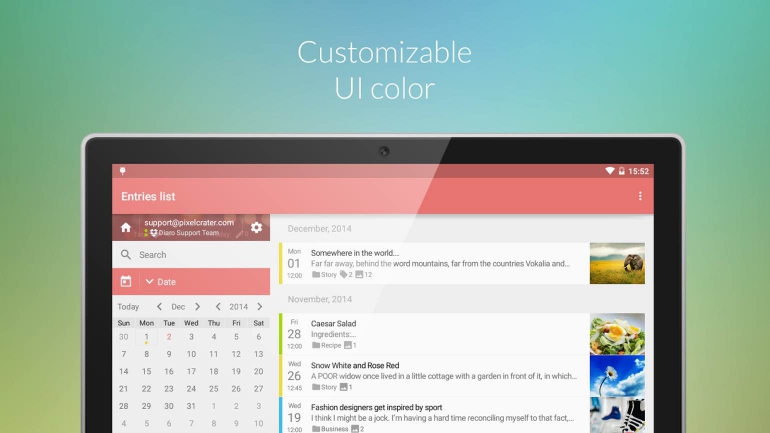Advance to next month after Dec
Screen dimensions: 770x433
[197, 307]
